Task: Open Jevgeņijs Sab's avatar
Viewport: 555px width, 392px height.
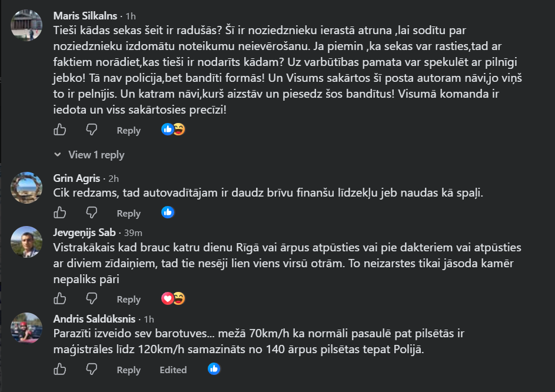Action: (x=26, y=242)
